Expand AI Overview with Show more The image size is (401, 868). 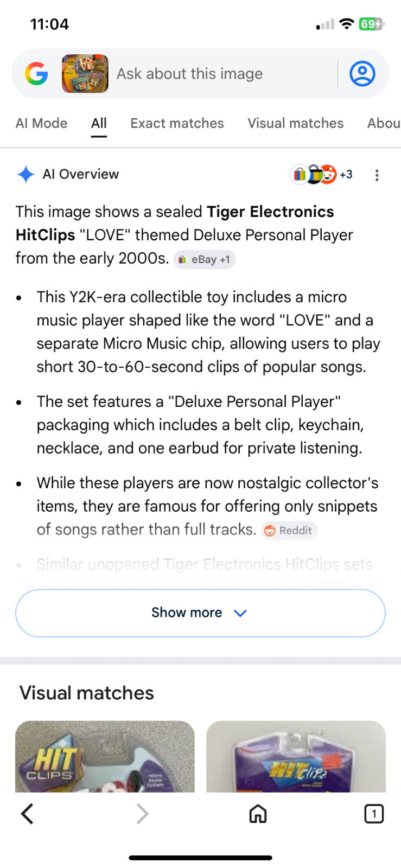pos(200,613)
